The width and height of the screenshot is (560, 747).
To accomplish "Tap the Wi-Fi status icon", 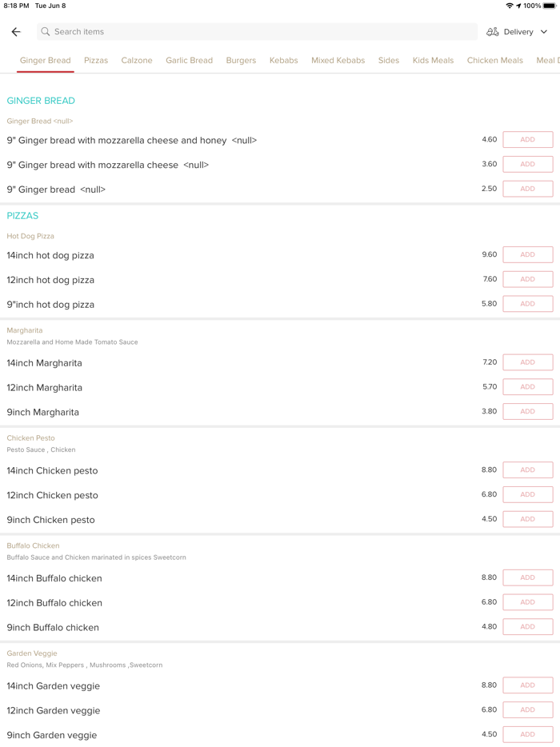I will (x=510, y=6).
